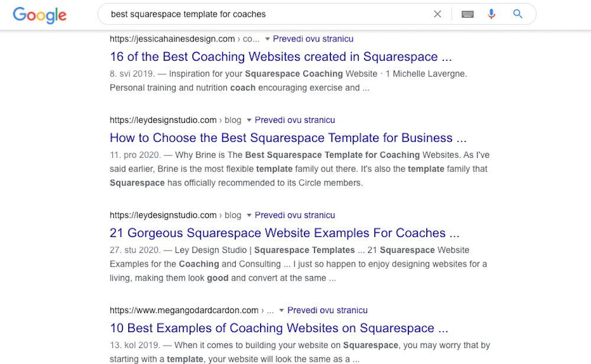591x364 pixels.
Task: Click snippet dated 27. stu 2020.
Action: [298, 264]
